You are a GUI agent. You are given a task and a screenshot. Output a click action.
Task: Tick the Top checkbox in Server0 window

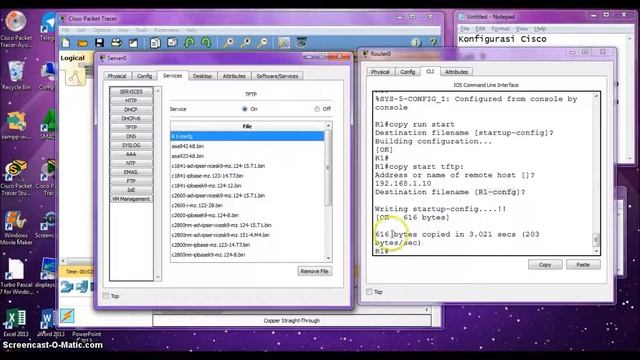click(x=106, y=296)
